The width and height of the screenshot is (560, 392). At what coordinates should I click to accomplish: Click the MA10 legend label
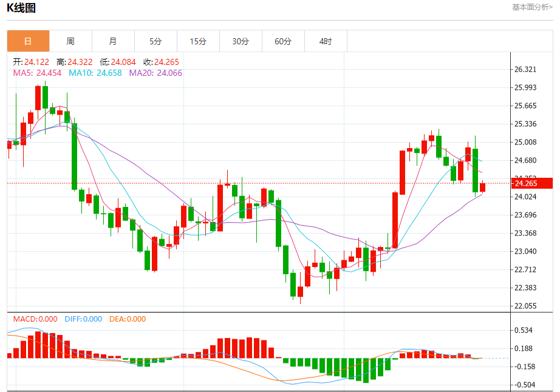pos(95,73)
